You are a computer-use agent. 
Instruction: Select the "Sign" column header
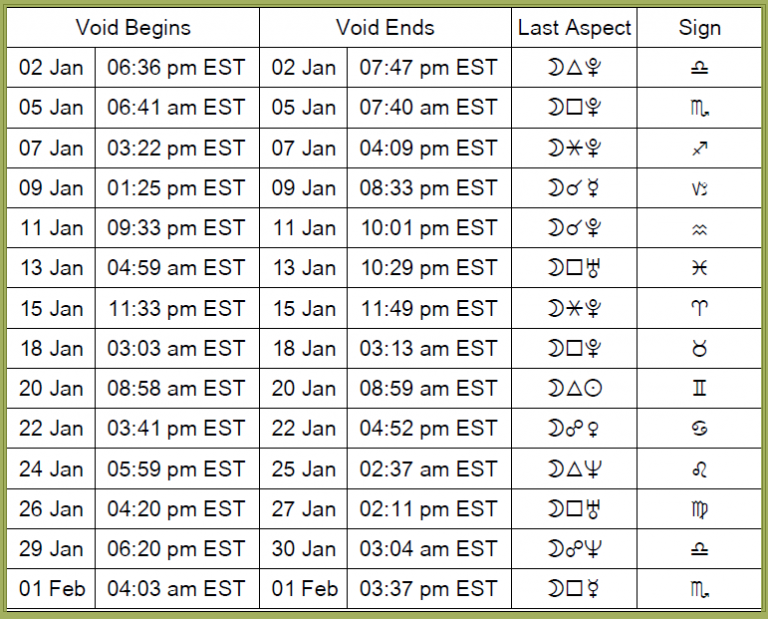click(699, 27)
